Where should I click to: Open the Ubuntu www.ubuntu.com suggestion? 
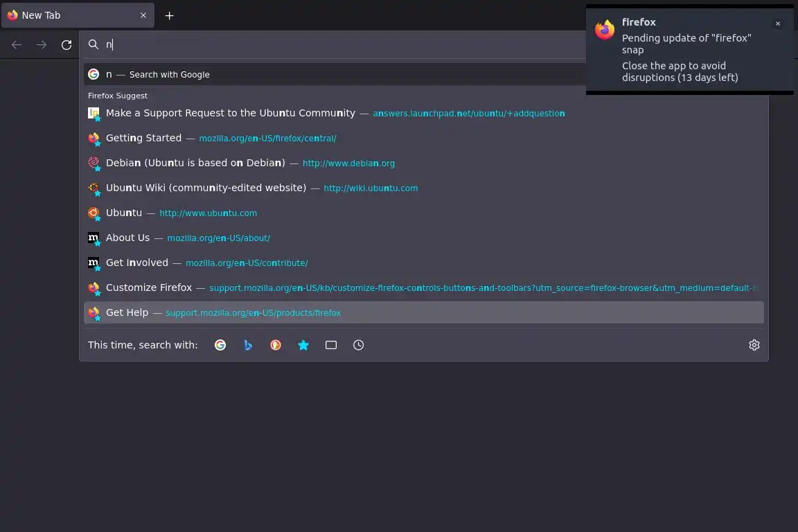pyautogui.click(x=424, y=213)
